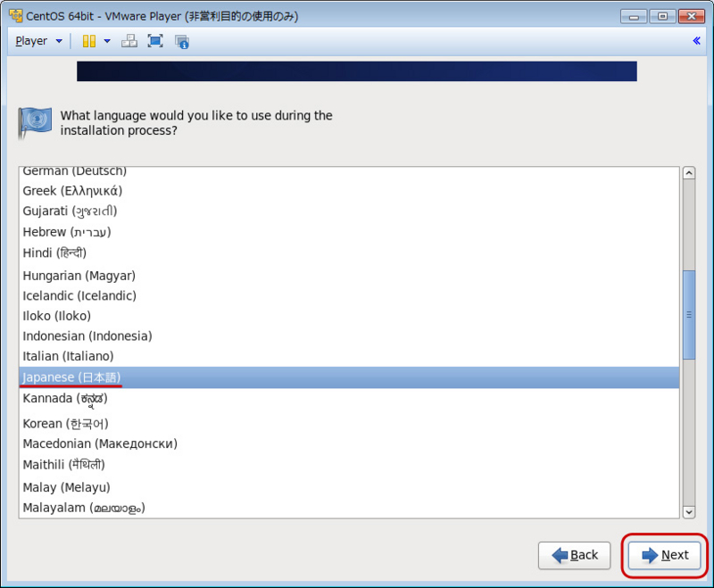Image resolution: width=714 pixels, height=588 pixels.
Task: Select Korean language entry
Action: click(x=349, y=423)
